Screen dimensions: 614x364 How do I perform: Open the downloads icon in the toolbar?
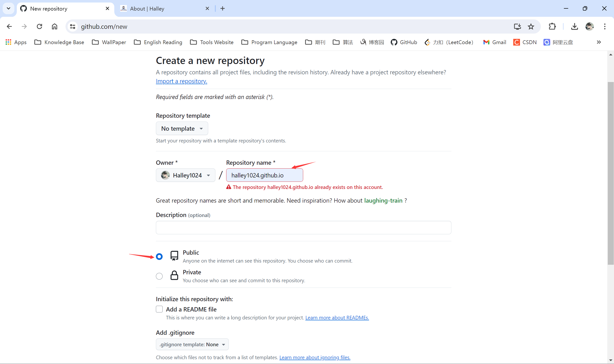point(574,26)
